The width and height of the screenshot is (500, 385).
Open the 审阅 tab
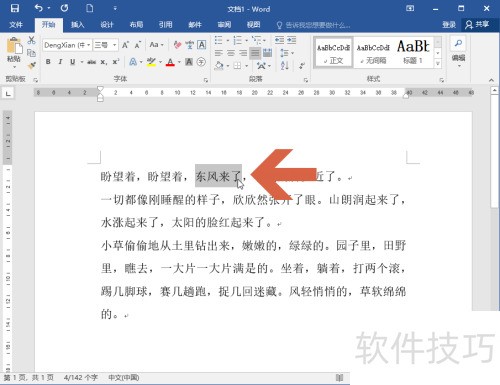(224, 25)
